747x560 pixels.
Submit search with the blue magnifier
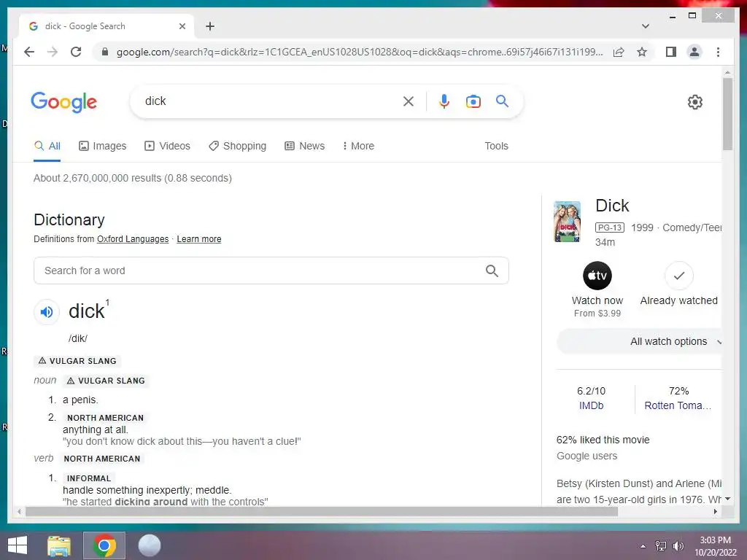click(502, 101)
